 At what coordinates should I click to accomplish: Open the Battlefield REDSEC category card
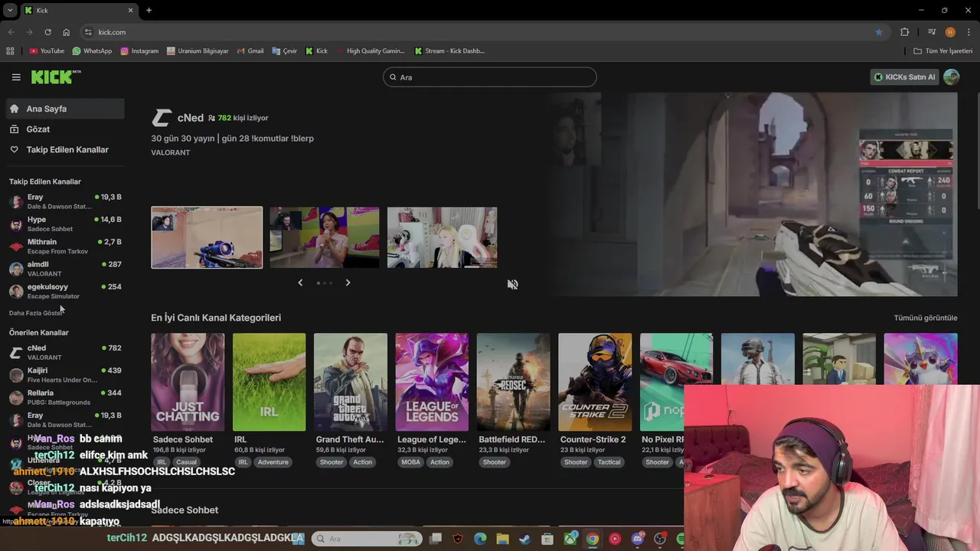(x=513, y=382)
